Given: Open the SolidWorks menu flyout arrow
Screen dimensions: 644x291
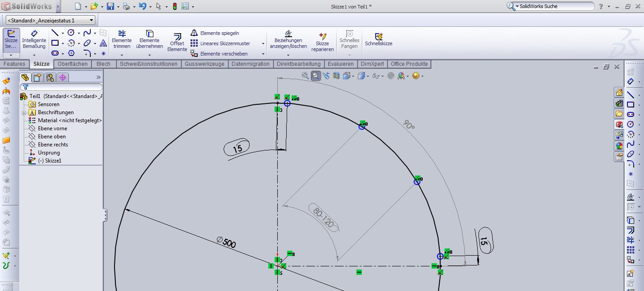Looking at the screenshot, I should pos(58,7).
